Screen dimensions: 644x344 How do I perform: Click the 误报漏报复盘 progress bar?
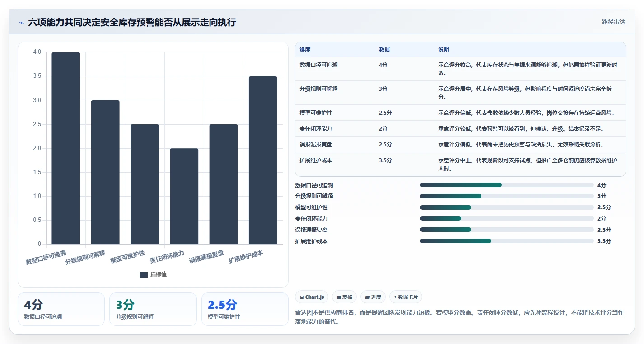tap(507, 230)
